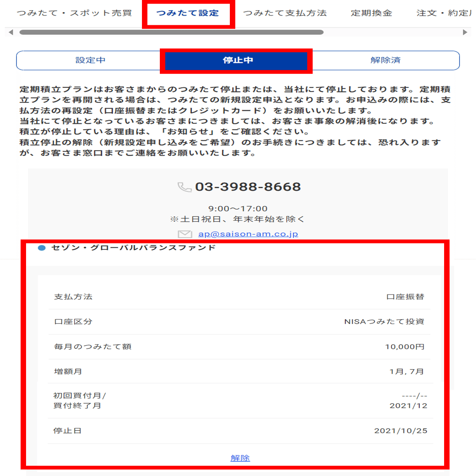Click the envelope mail icon

(185, 234)
